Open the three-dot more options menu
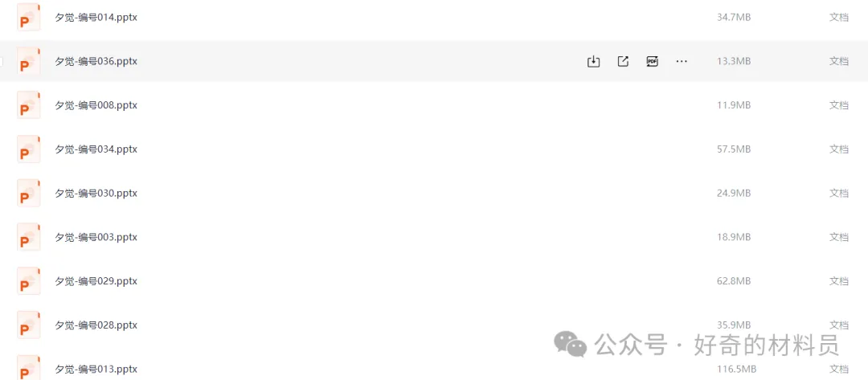Screen dimensions: 868x380 pos(682,61)
